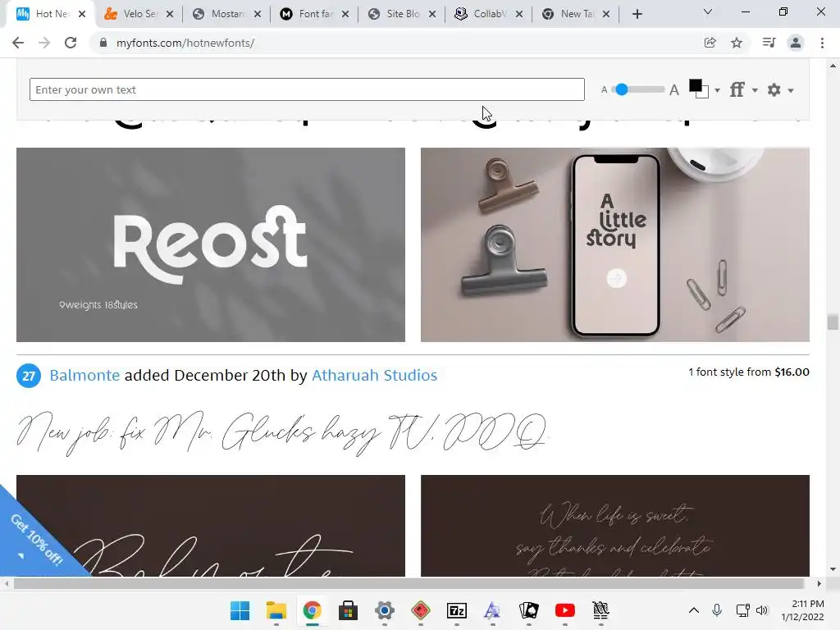The height and width of the screenshot is (630, 840).
Task: Expand the ff ligatures dropdown arrow
Action: coord(755,90)
